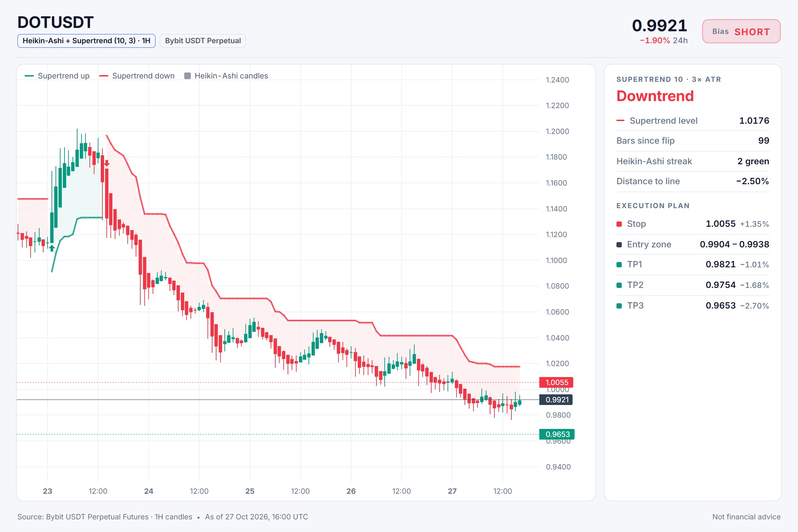Click the green up-arrow flip marker on chart
798x532 pixels.
click(x=52, y=248)
